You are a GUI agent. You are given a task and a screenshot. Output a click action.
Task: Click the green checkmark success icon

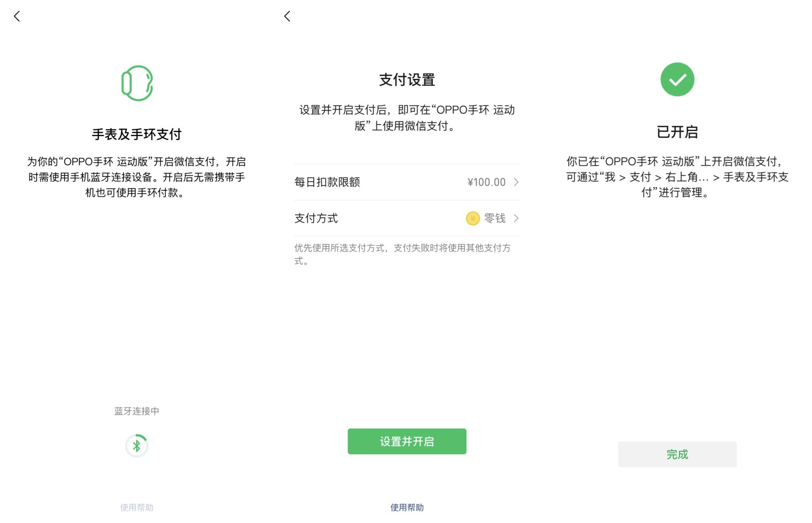click(677, 79)
